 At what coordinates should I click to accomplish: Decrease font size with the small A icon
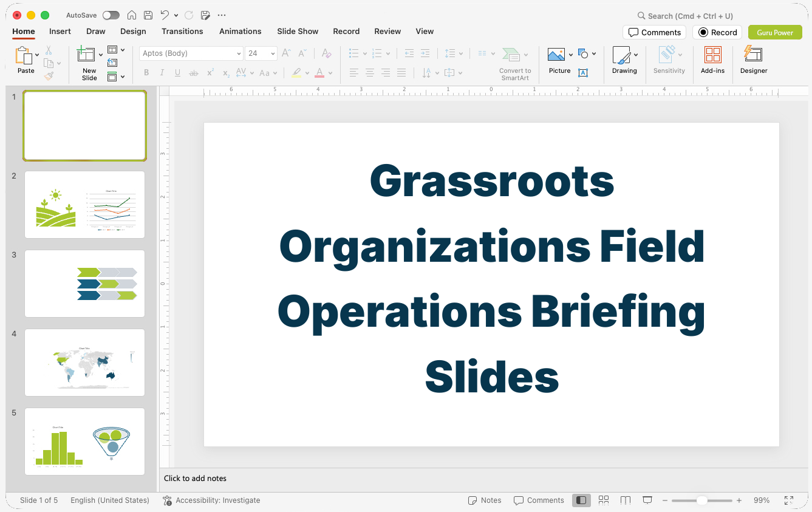point(302,53)
